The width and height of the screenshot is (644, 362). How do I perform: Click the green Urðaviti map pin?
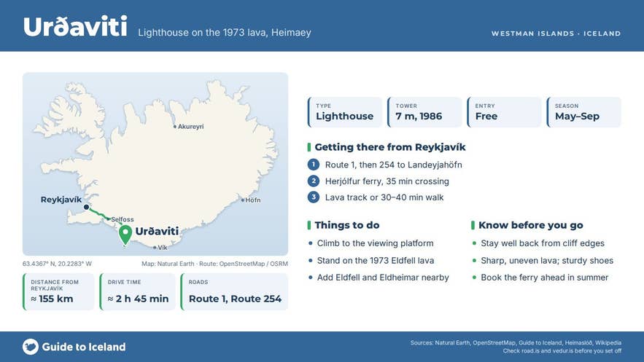pyautogui.click(x=125, y=235)
